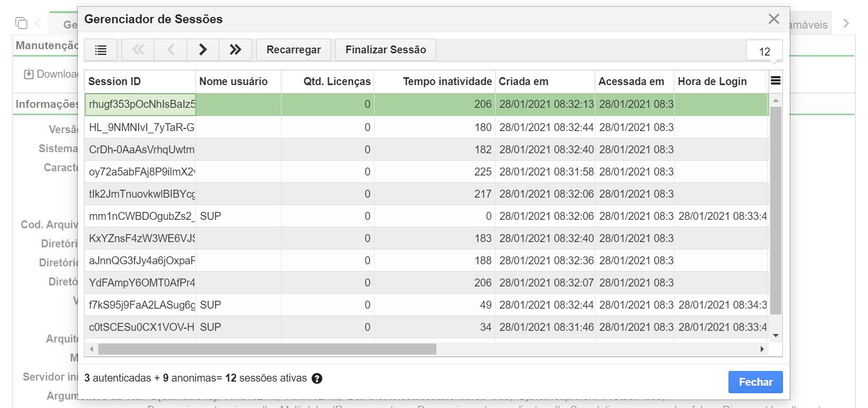Close Gerenciador de Sessões dialog X
868x408 pixels.
point(774,19)
